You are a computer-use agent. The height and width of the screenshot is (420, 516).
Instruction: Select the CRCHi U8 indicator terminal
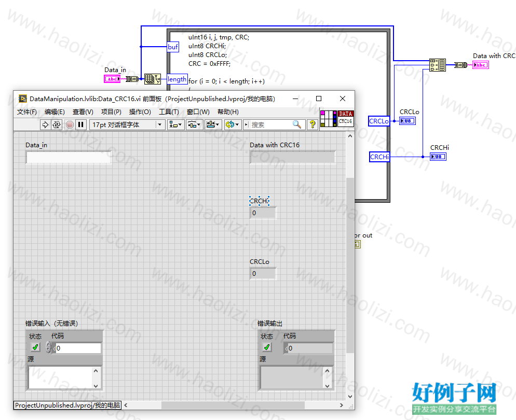(438, 157)
